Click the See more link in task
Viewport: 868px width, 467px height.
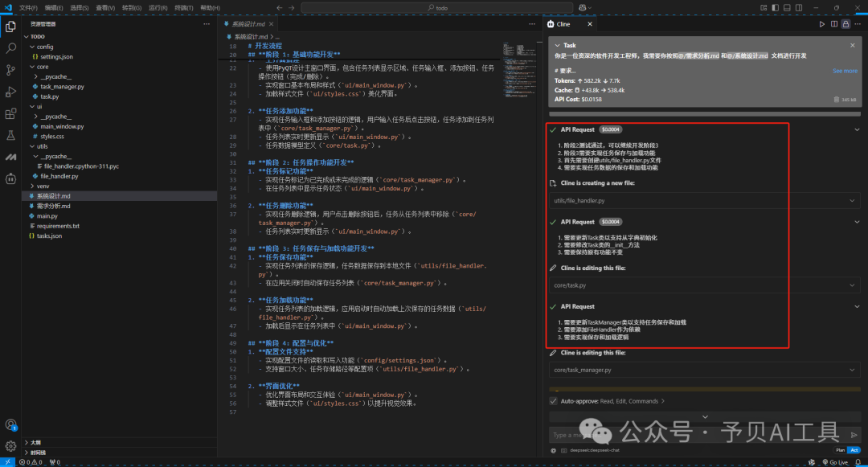(x=845, y=71)
